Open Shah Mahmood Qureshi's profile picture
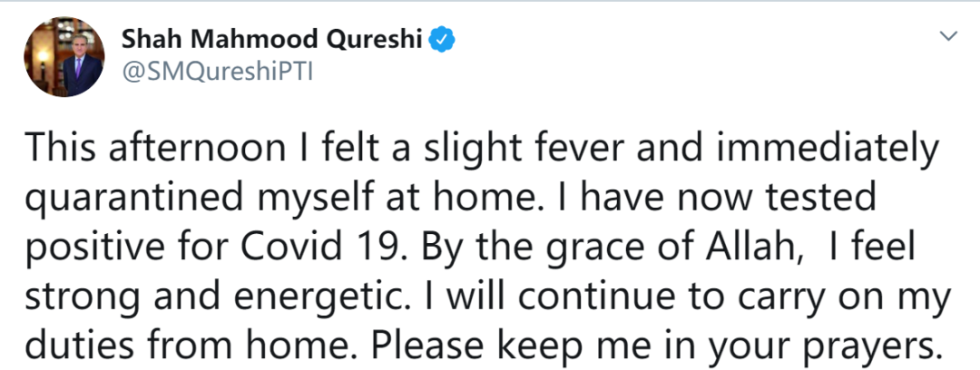This screenshot has width=980, height=370. pyautogui.click(x=64, y=55)
